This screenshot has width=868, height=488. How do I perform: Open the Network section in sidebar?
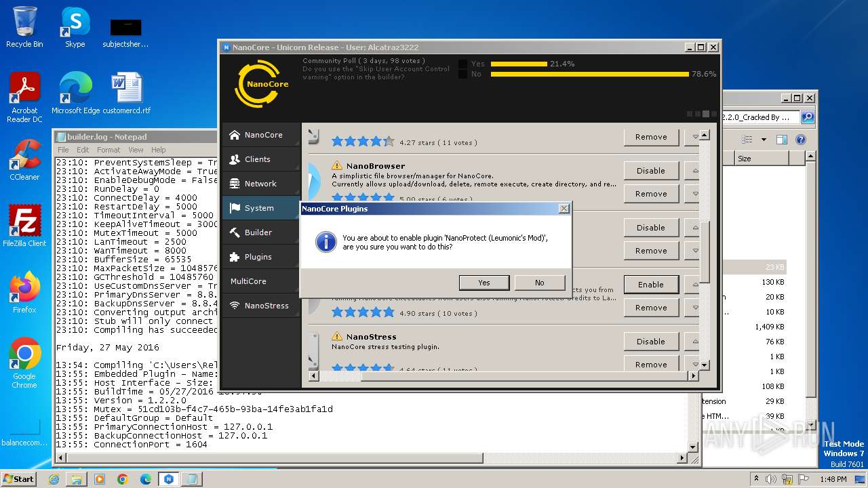click(x=261, y=184)
